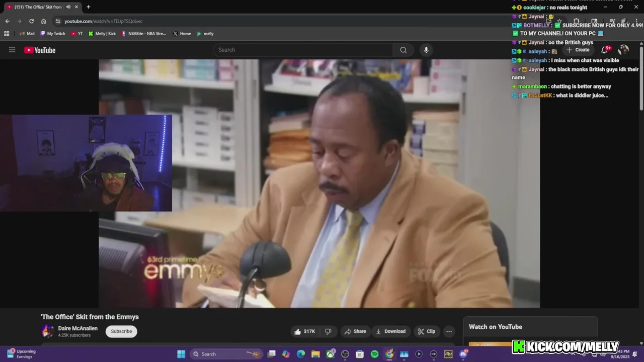Click the Daire McAnallen channel avatar

[x=48, y=331]
